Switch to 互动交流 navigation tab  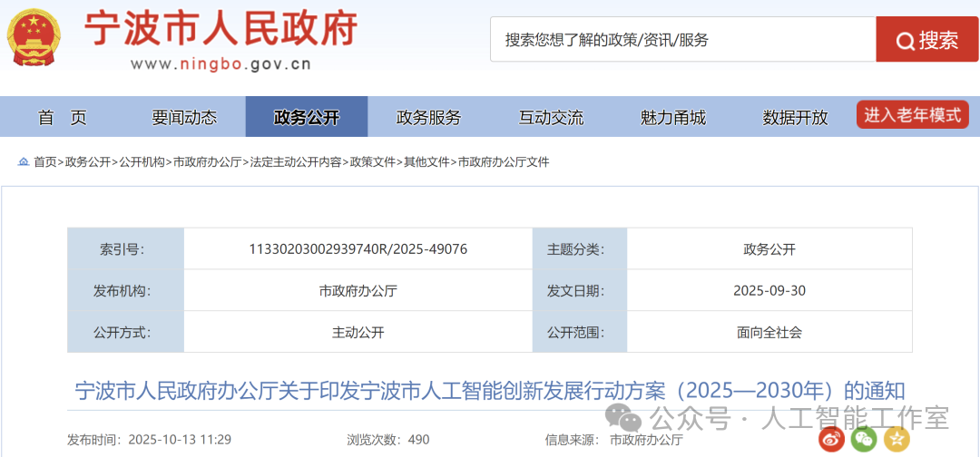551,117
